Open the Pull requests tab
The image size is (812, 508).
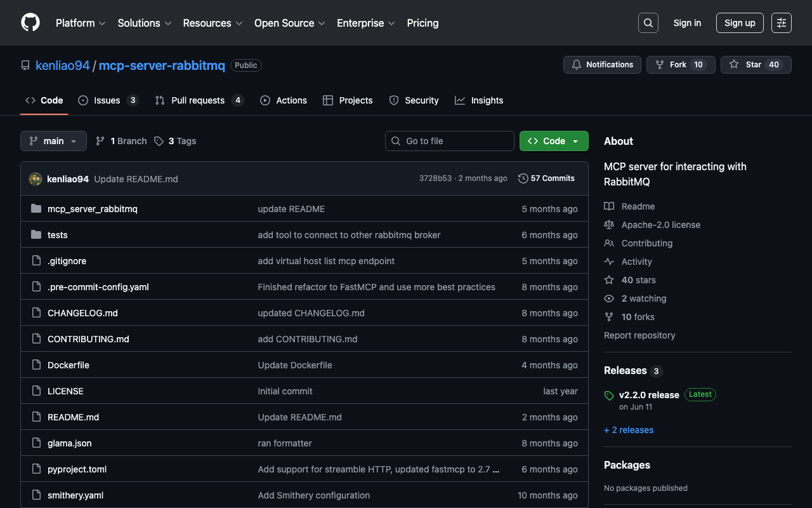198,100
